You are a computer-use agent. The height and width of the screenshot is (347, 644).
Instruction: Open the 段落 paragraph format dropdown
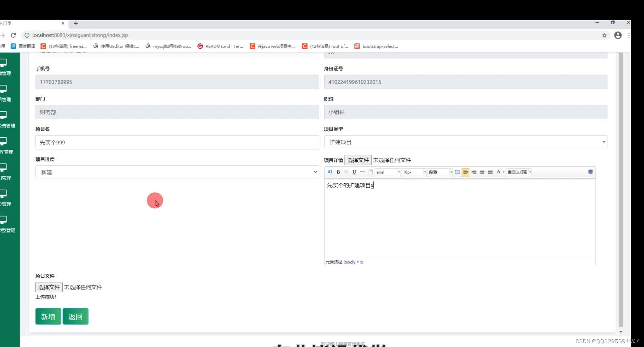(440, 172)
